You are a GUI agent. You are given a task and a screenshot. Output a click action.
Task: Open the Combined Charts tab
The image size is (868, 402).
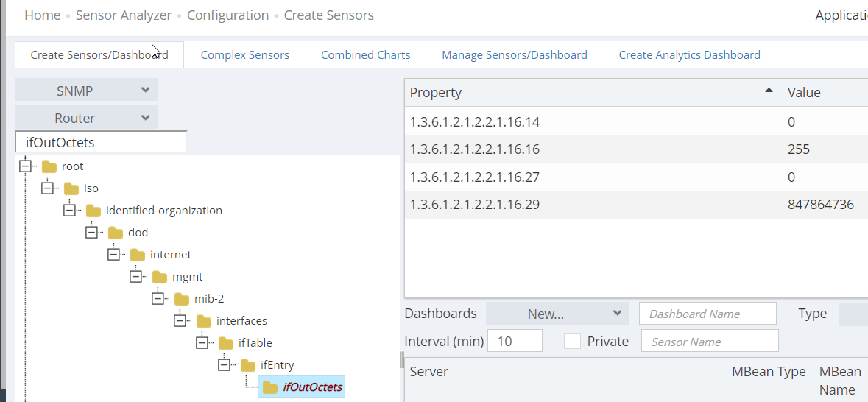[365, 55]
